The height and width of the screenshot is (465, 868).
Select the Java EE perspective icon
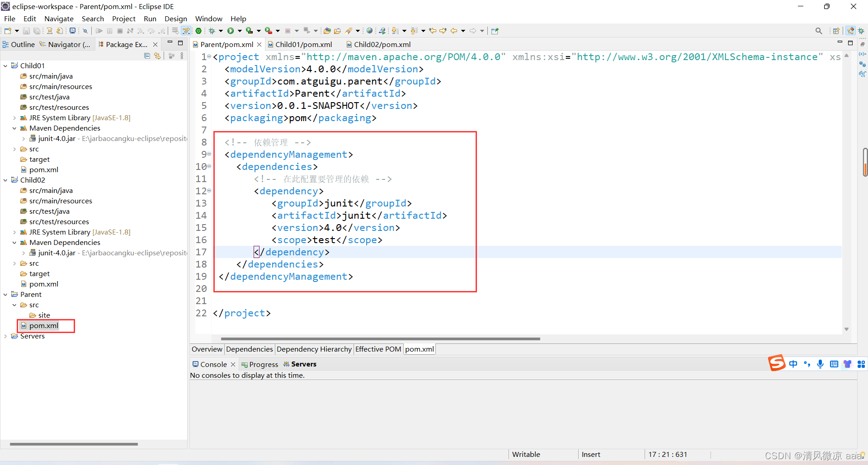(850, 31)
